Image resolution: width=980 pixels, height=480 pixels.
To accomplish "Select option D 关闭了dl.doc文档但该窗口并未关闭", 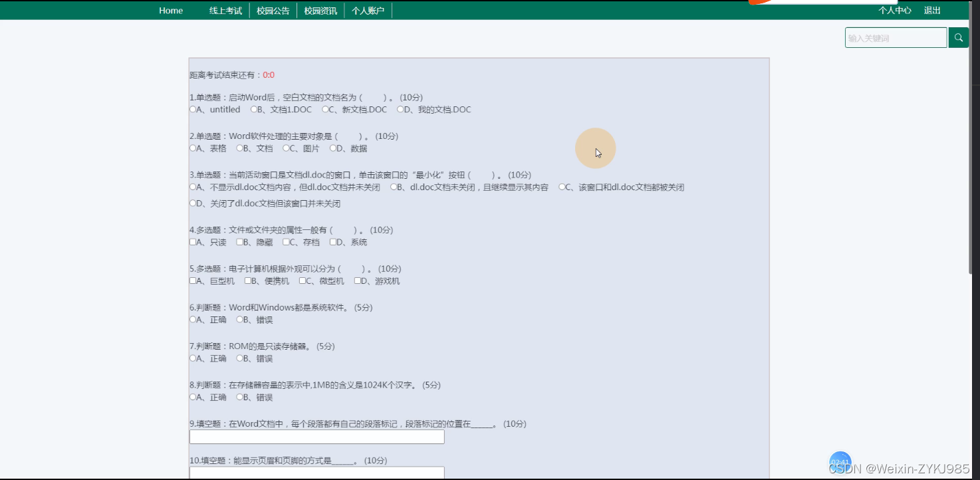I will pyautogui.click(x=193, y=203).
